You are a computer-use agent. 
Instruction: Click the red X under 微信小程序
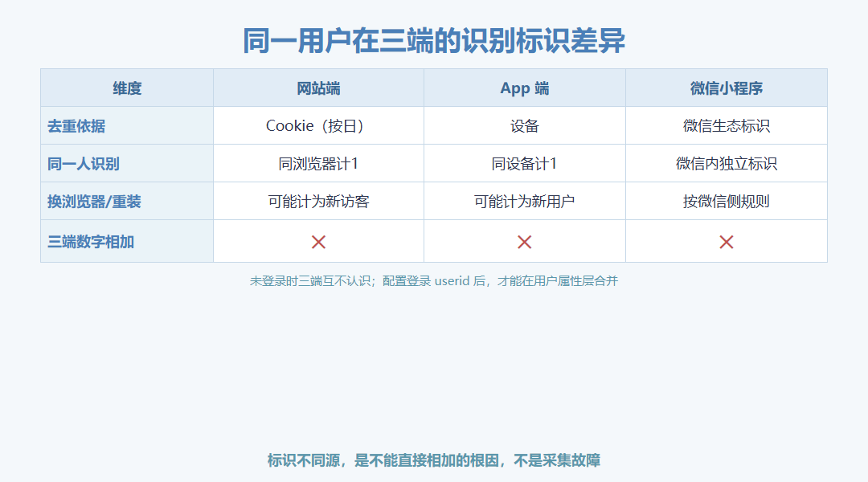tap(727, 242)
